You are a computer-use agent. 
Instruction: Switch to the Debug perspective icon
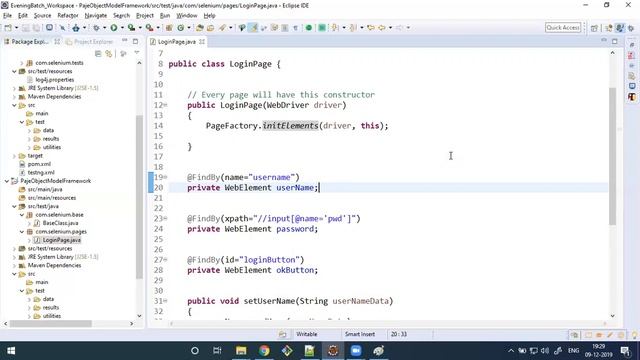(x=631, y=28)
